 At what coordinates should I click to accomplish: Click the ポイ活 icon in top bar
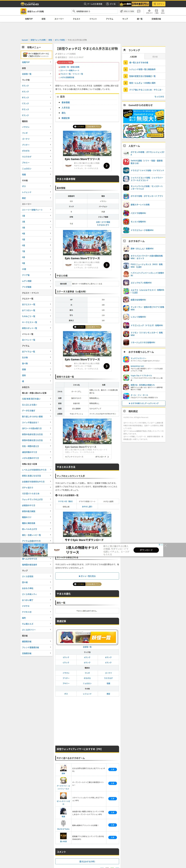(108, 4)
